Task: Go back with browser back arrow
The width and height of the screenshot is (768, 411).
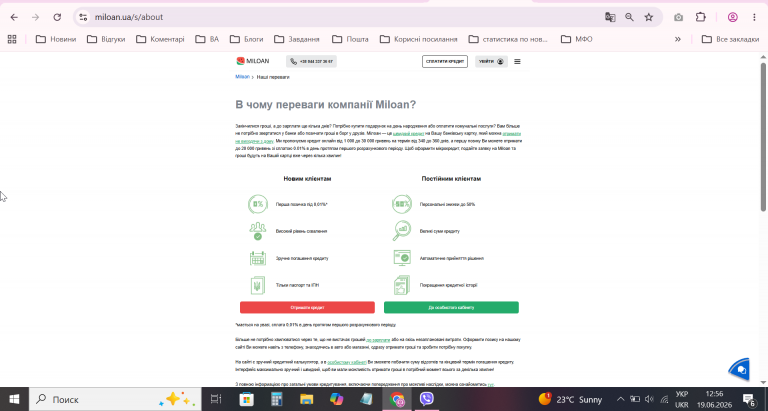Action: click(14, 17)
